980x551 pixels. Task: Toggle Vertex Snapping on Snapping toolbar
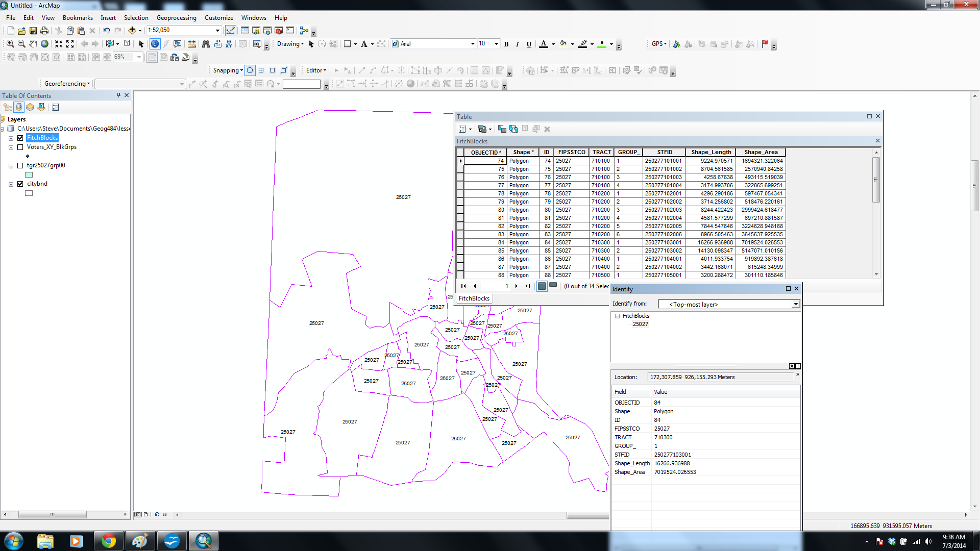273,70
